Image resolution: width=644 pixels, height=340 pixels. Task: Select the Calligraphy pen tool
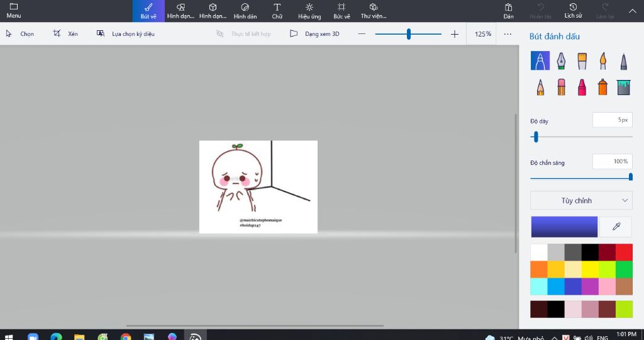(x=561, y=61)
